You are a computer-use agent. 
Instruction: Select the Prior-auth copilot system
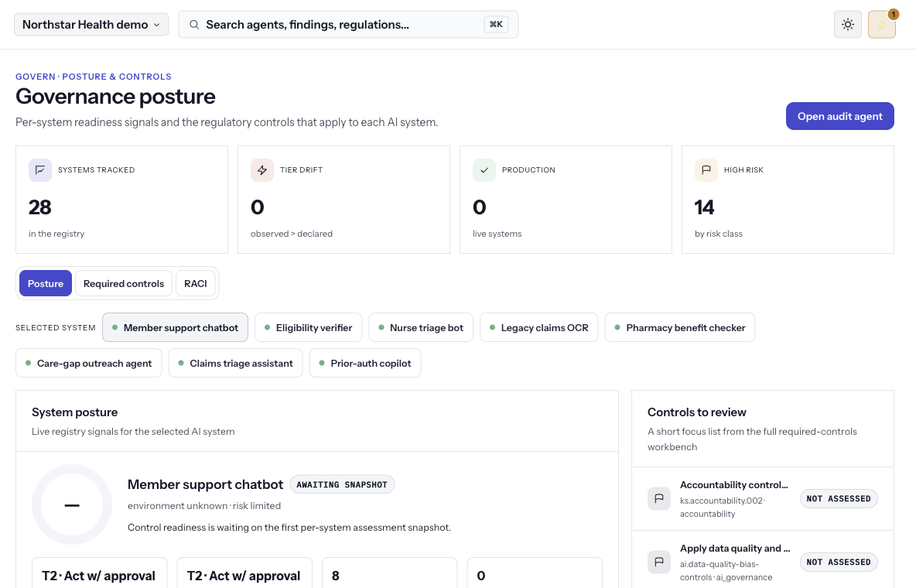(x=365, y=364)
